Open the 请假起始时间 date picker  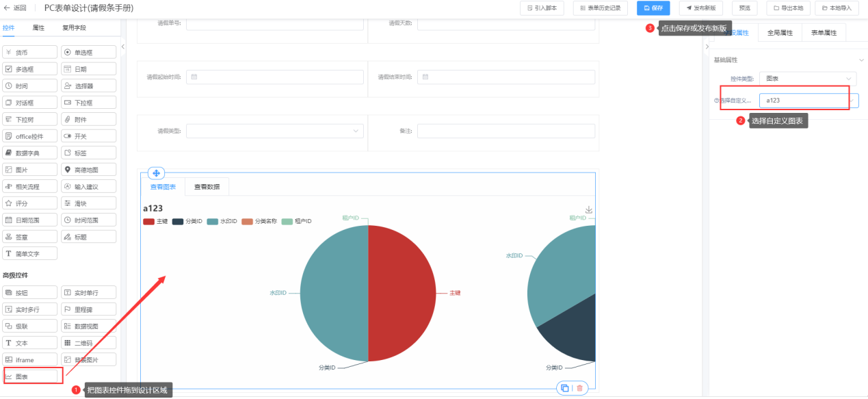coord(275,77)
